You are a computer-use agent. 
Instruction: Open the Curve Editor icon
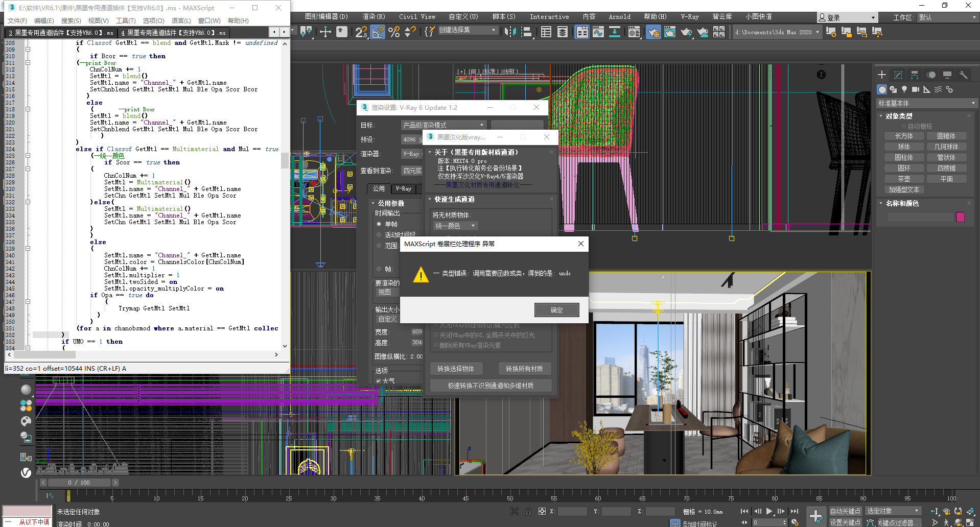(x=598, y=33)
